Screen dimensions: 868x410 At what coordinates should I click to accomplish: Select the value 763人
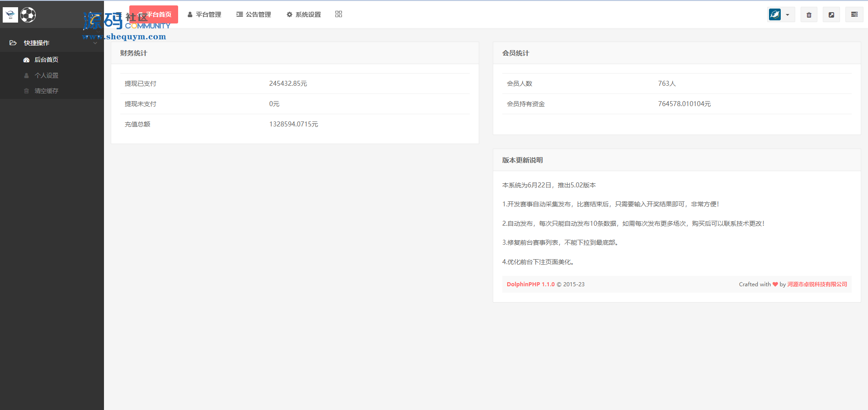tap(667, 84)
